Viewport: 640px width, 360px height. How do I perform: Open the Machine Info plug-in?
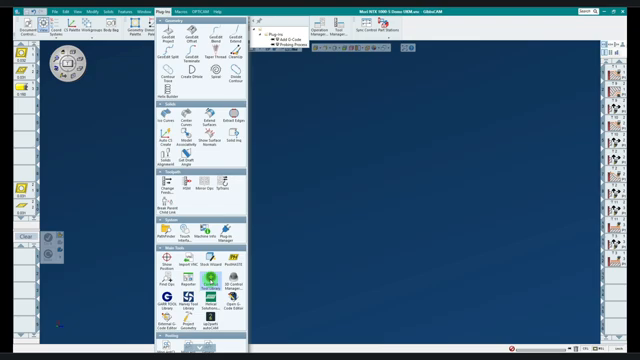point(205,231)
